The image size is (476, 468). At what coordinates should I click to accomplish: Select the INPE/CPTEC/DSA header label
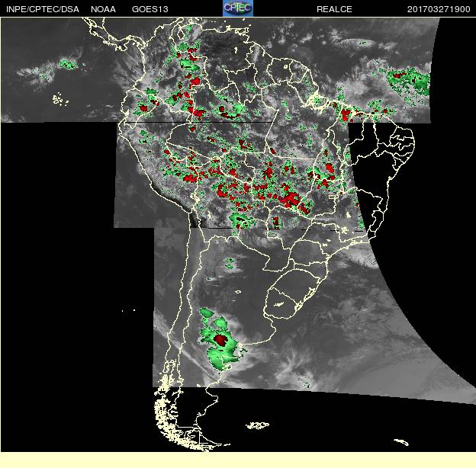(x=43, y=9)
